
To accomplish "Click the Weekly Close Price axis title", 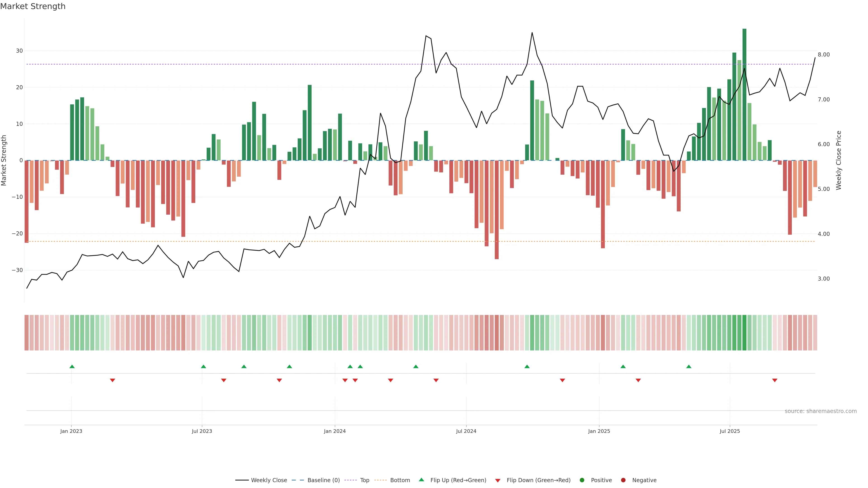I will click(839, 160).
